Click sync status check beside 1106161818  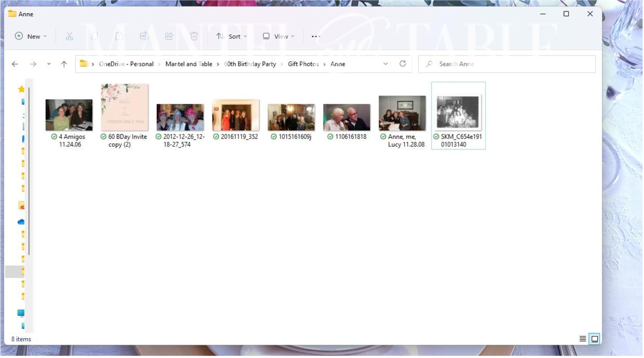tap(330, 137)
